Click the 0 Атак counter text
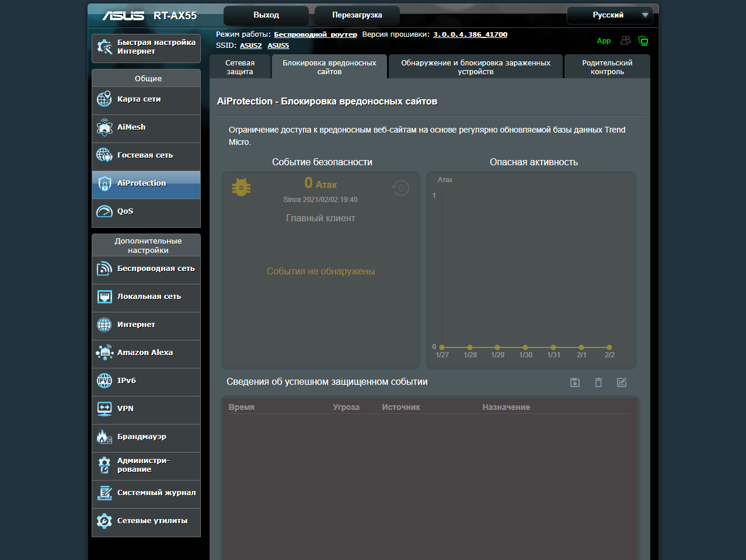 (x=320, y=183)
